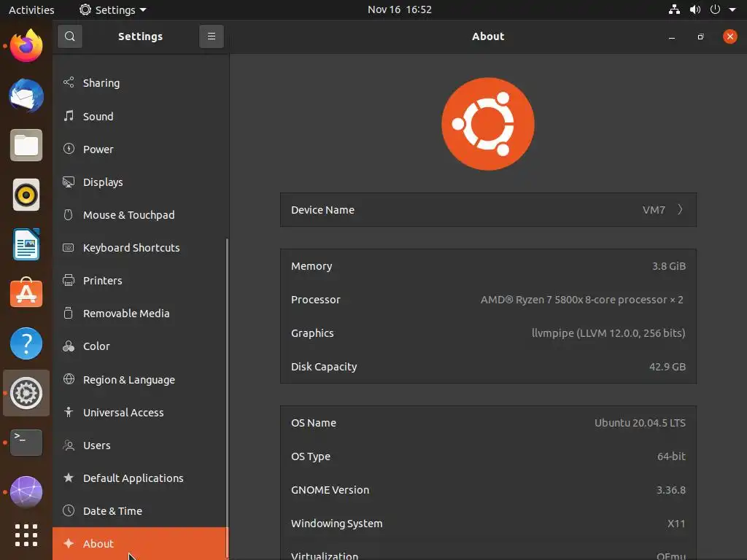
Task: Click the network icon in top bar
Action: click(674, 9)
